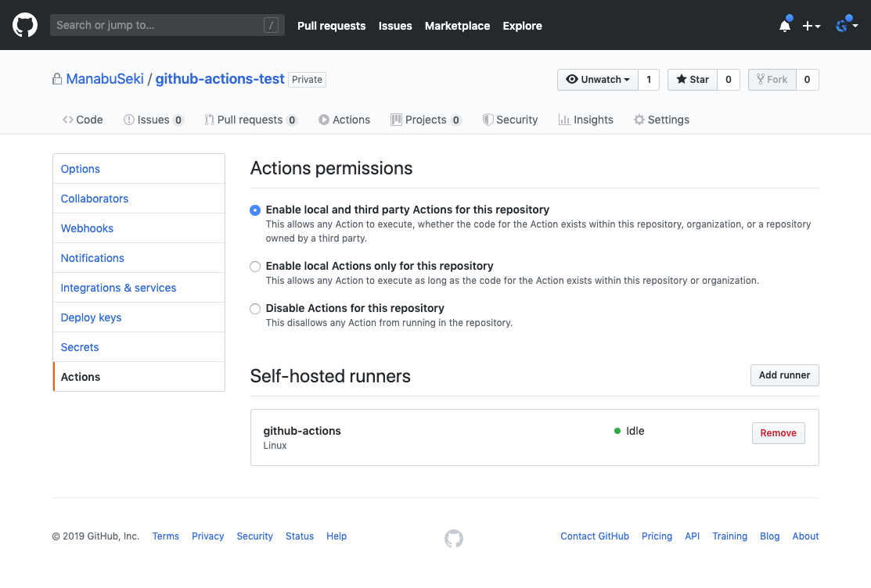This screenshot has width=871, height=588.
Task: Open the Status footer link
Action: [300, 536]
